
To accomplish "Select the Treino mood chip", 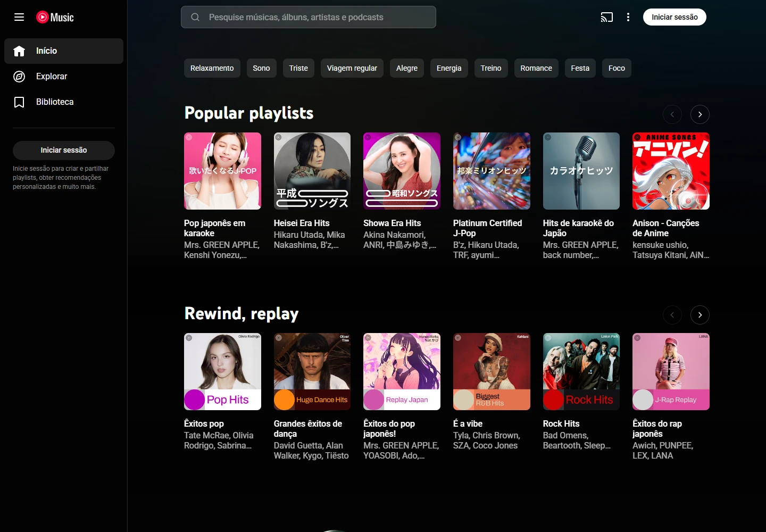I will 491,68.
